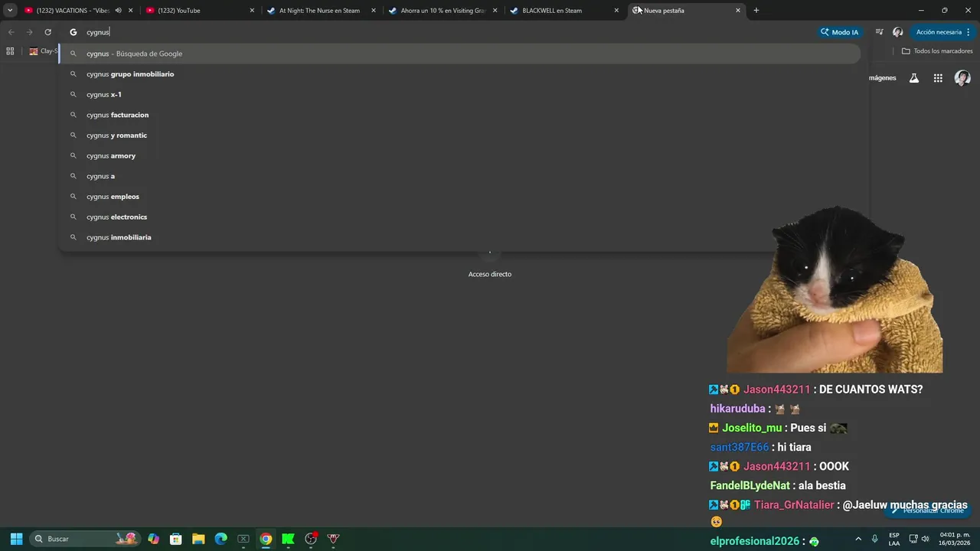Screen dimensions: 980x551
Task: Click username Jason443211 asking DE CUANTOS WATS
Action: pyautogui.click(x=776, y=390)
